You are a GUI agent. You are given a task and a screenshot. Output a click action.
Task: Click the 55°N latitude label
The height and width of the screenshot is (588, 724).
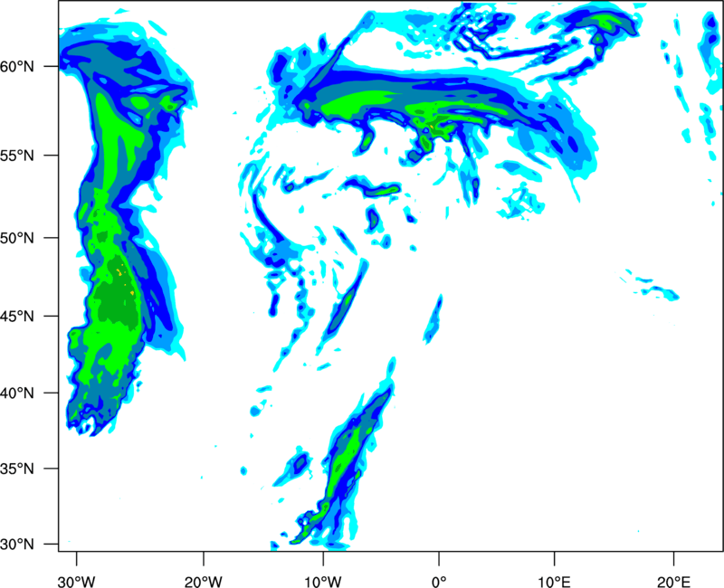17,156
